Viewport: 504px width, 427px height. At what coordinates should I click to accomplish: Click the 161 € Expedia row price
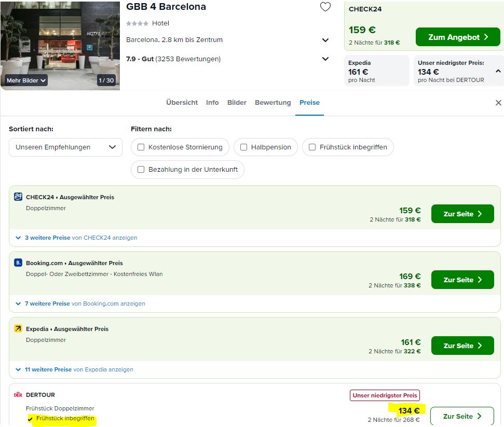(411, 342)
